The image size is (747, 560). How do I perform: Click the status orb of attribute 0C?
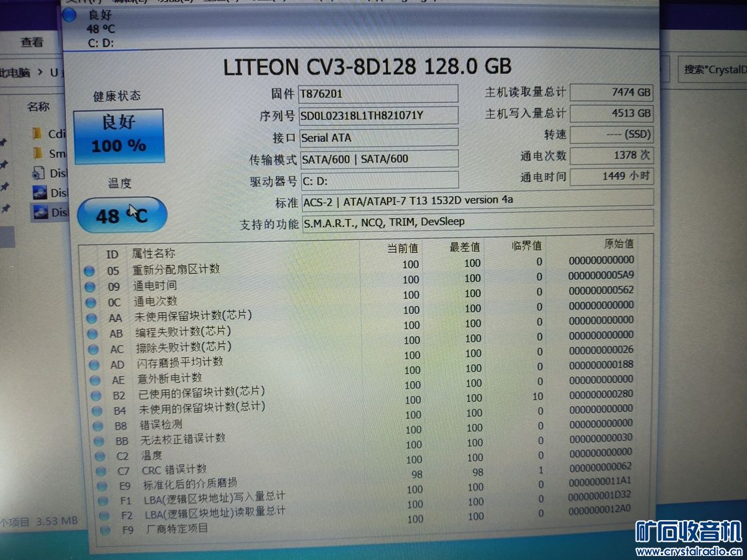pos(91,303)
